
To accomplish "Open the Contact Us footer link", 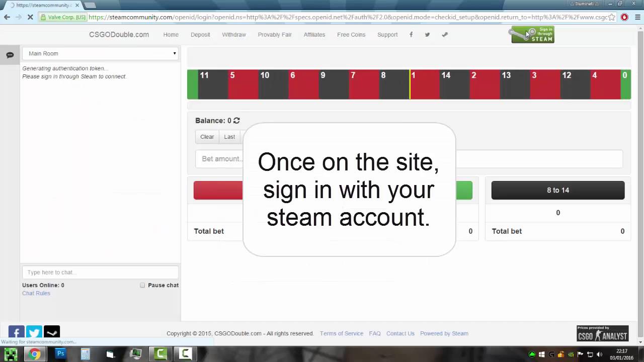I will [400, 333].
